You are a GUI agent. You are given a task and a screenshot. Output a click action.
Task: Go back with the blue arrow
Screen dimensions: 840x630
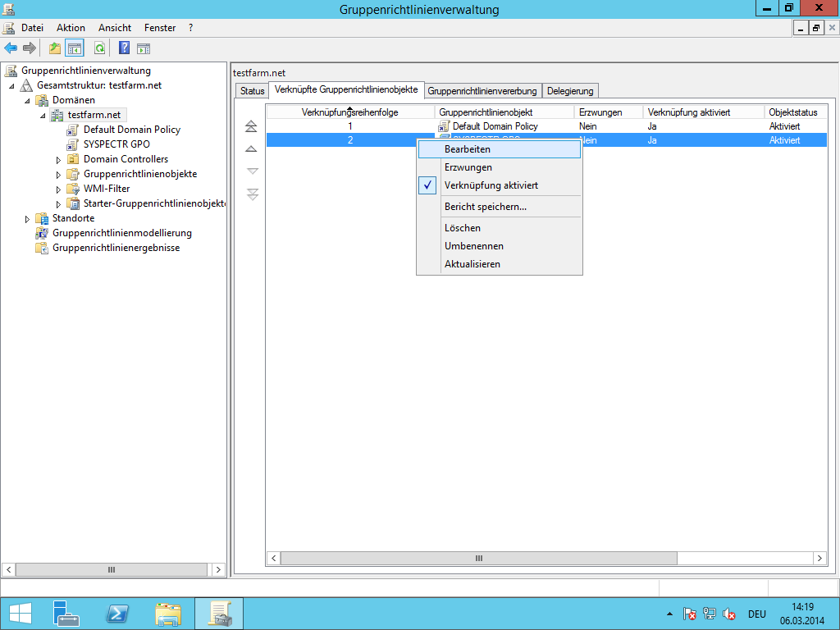coord(11,48)
